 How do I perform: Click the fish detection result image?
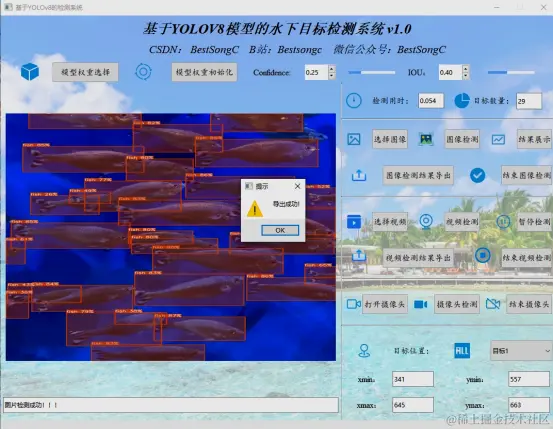click(x=171, y=237)
